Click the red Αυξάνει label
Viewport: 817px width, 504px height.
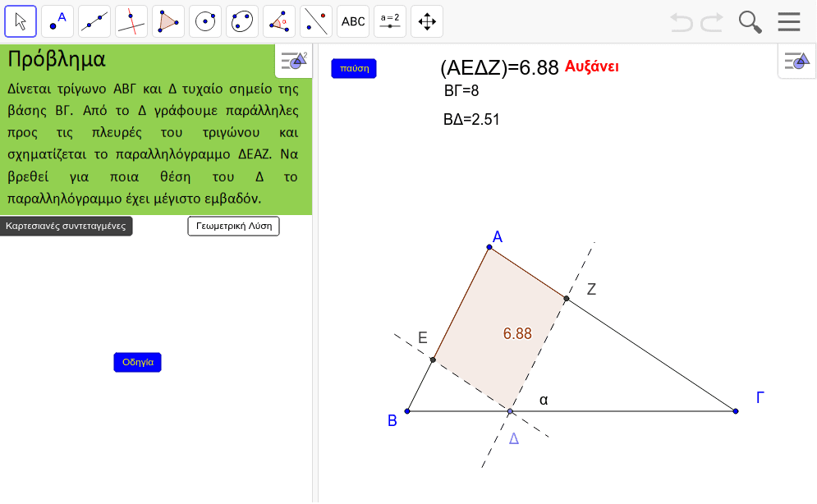coord(592,66)
